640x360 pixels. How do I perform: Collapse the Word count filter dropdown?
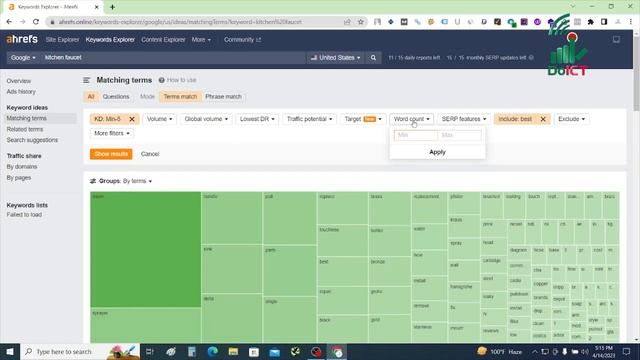411,119
